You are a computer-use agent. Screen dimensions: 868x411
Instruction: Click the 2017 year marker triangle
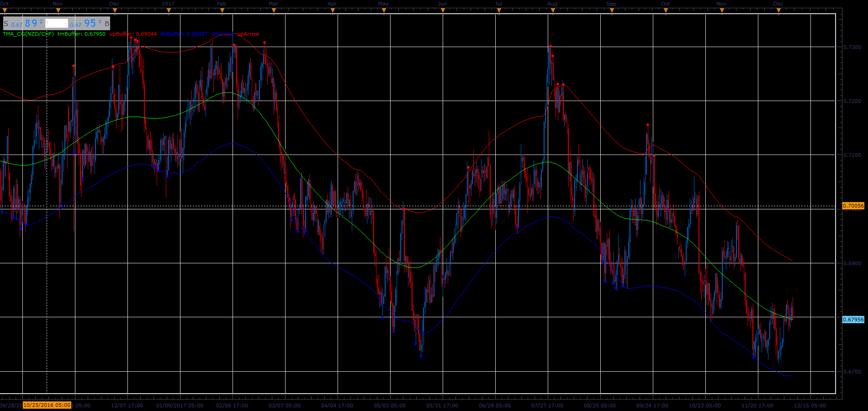point(169,11)
